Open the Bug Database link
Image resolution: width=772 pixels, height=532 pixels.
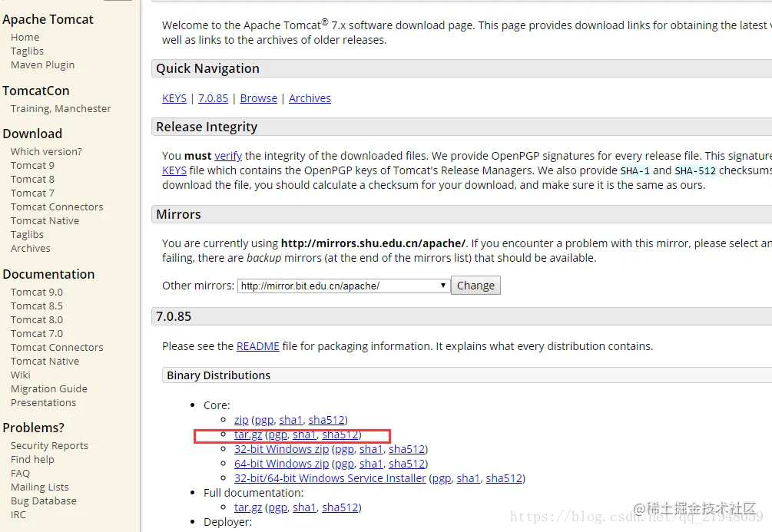tap(44, 501)
